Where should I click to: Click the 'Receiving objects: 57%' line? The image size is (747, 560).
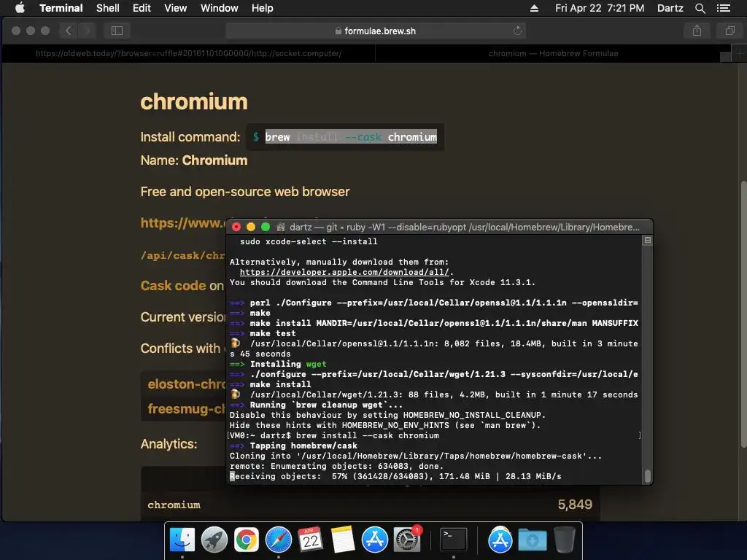point(395,476)
